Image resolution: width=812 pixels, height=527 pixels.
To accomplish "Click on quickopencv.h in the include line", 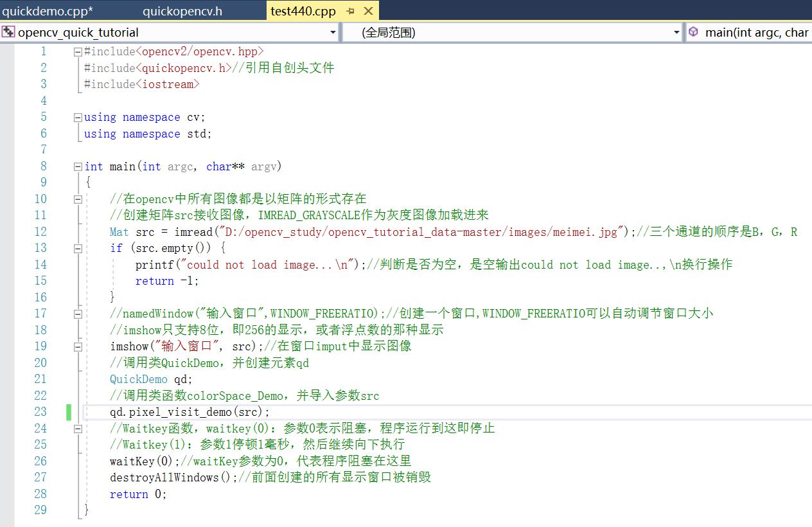I will [x=184, y=67].
